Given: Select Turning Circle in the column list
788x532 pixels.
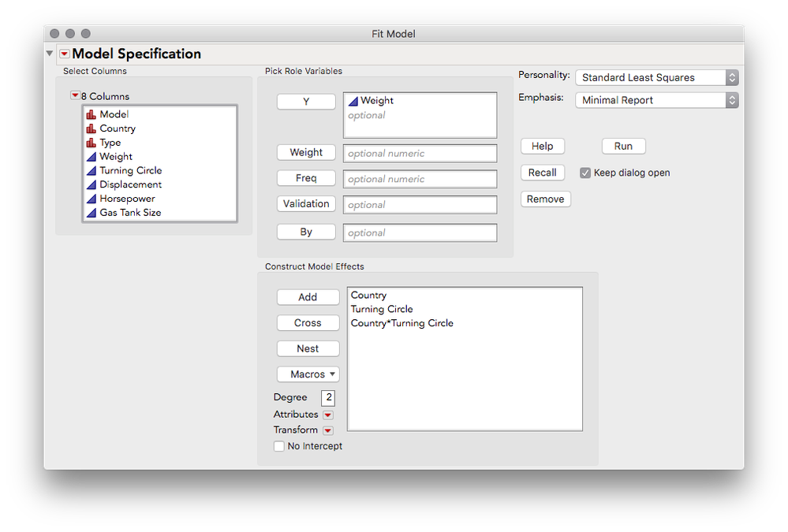Looking at the screenshot, I should point(131,171).
